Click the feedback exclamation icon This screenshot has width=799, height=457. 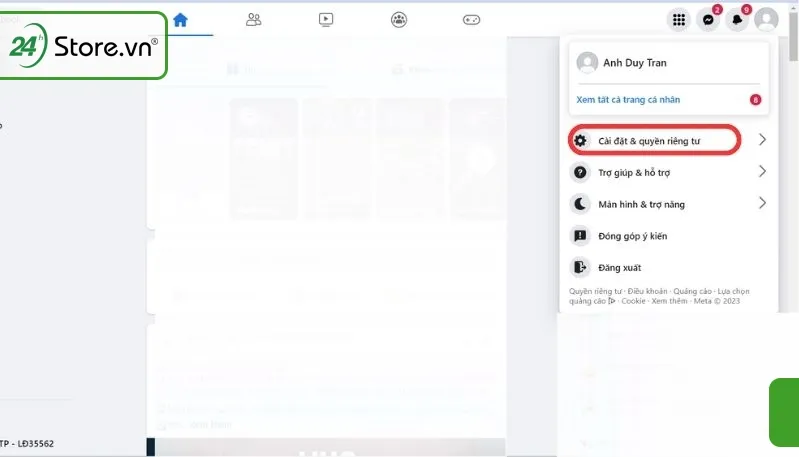pos(580,235)
